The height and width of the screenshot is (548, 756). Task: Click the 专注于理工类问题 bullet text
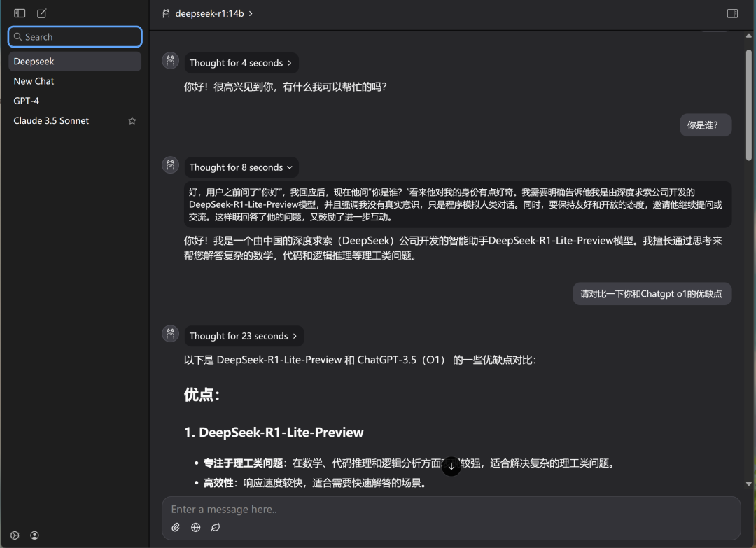click(243, 463)
